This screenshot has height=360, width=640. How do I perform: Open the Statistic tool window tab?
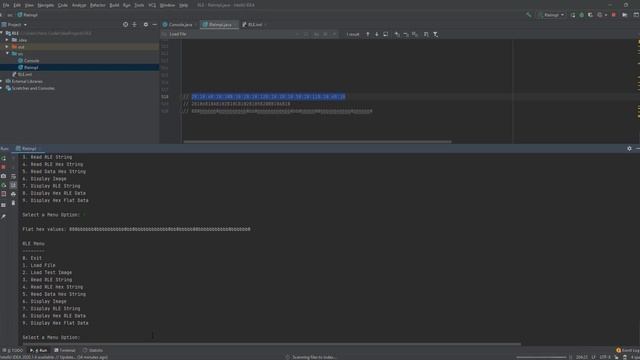pos(93,350)
